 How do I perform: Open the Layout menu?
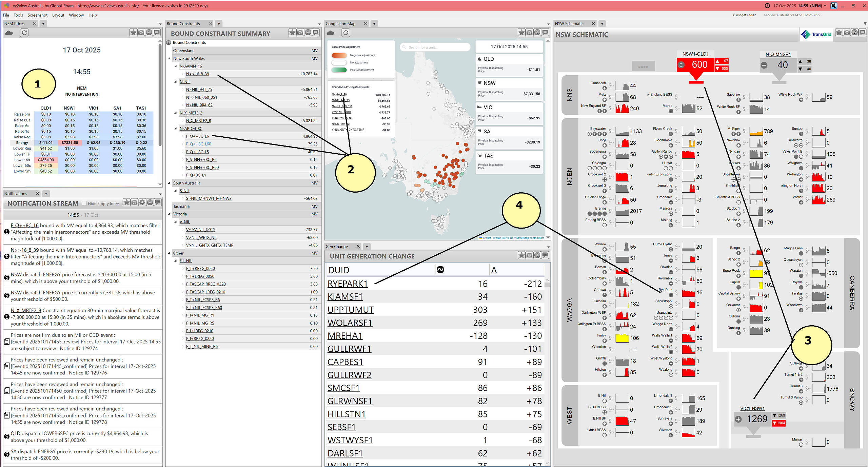[x=58, y=15]
